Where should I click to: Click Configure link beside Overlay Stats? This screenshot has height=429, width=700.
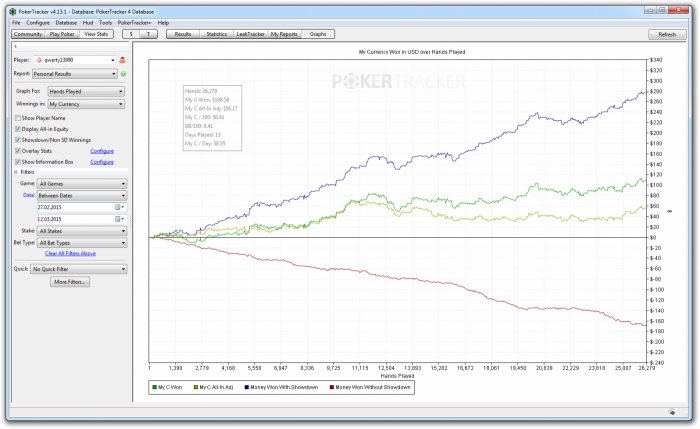102,151
